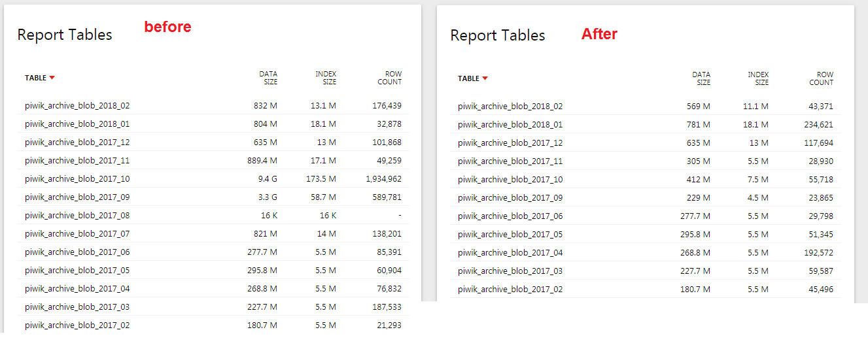
Task: Click the '781 M' data size cell
Action: [699, 124]
